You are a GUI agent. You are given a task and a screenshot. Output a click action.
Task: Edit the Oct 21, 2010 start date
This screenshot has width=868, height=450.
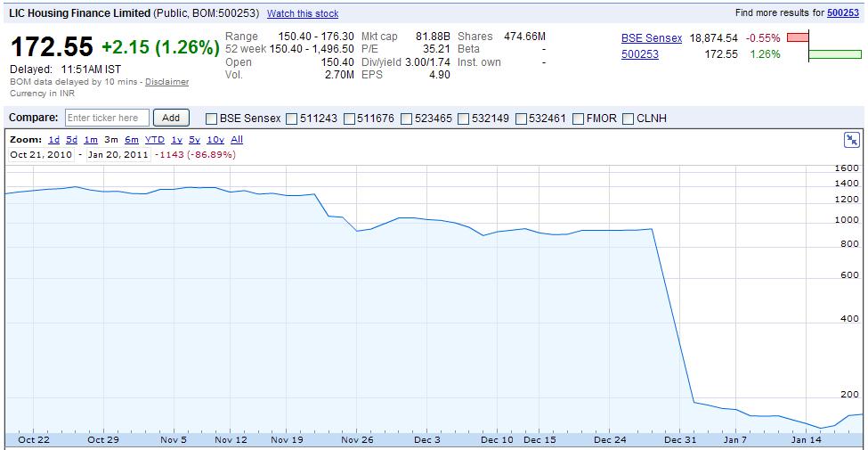coord(41,155)
